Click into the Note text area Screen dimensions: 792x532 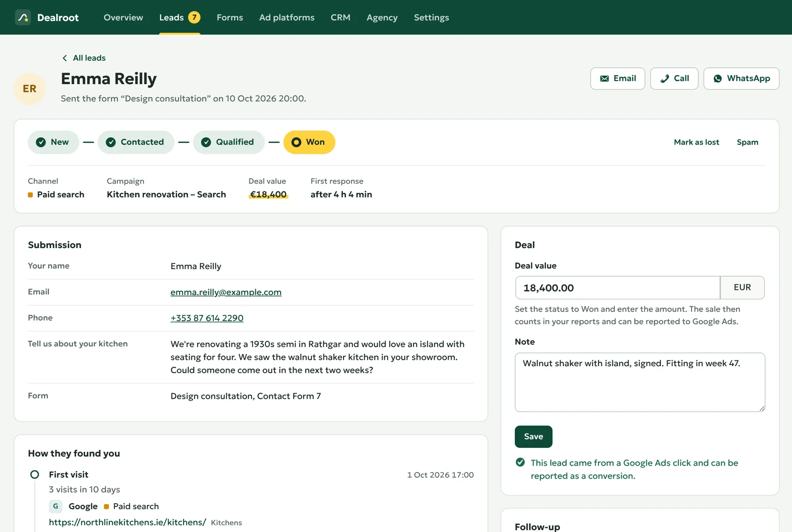[x=640, y=382]
